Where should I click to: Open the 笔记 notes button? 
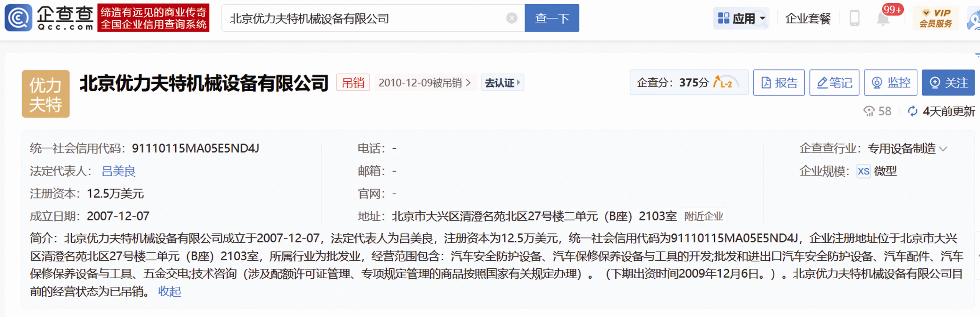[834, 82]
